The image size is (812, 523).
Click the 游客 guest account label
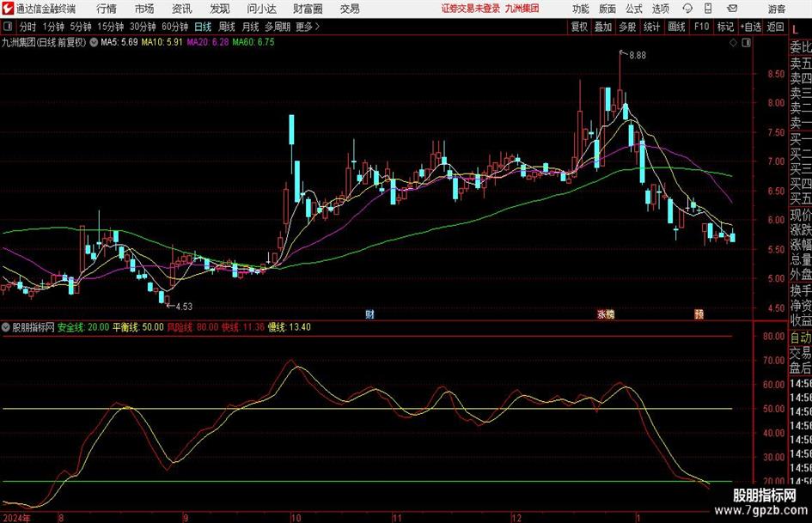[777, 9]
